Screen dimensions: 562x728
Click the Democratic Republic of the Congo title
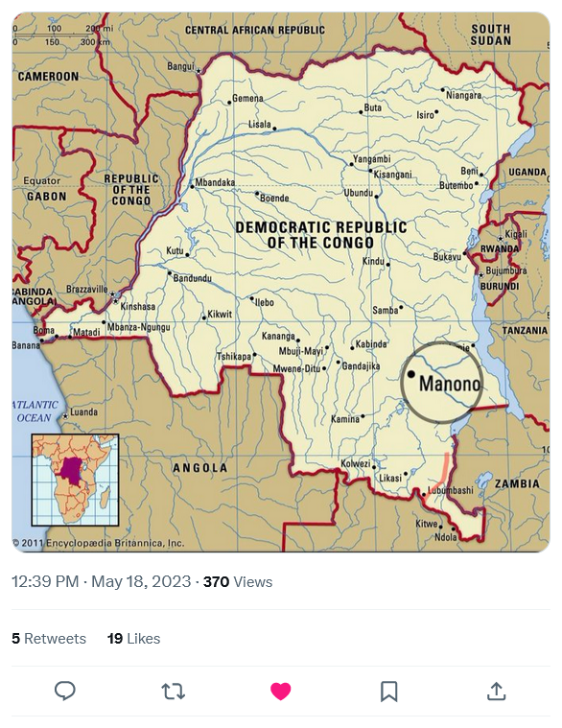coord(320,235)
